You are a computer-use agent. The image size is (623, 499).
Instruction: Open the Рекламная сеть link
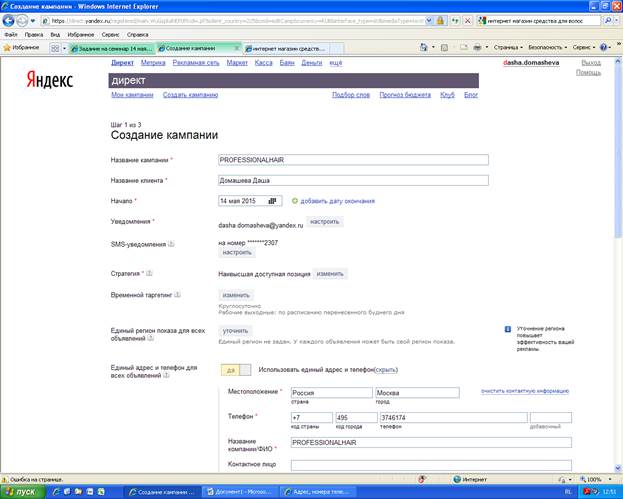click(196, 63)
